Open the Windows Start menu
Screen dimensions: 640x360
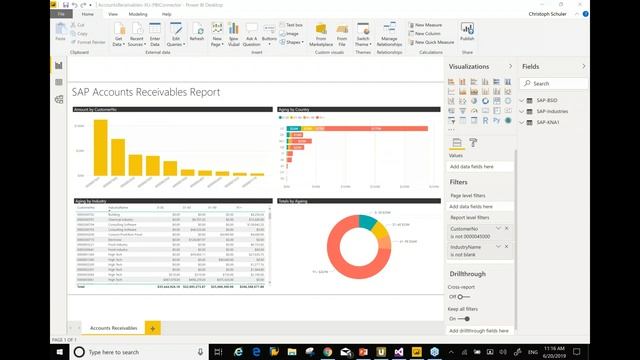click(60, 352)
